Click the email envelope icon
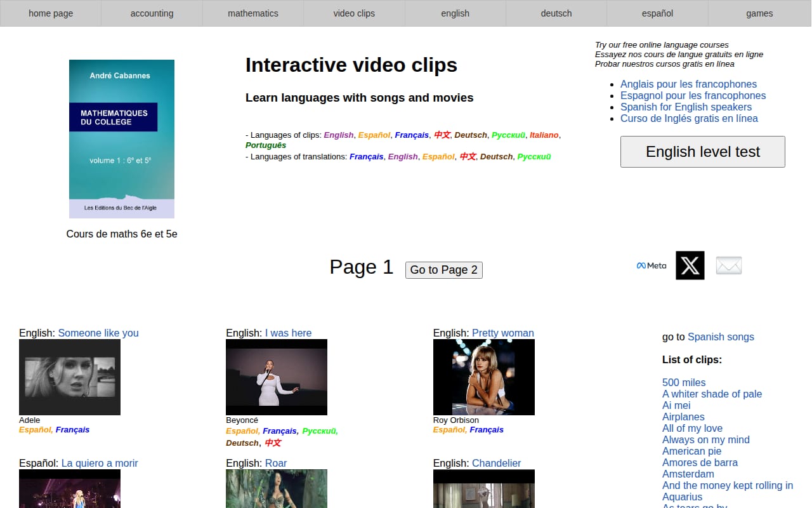 click(x=729, y=265)
